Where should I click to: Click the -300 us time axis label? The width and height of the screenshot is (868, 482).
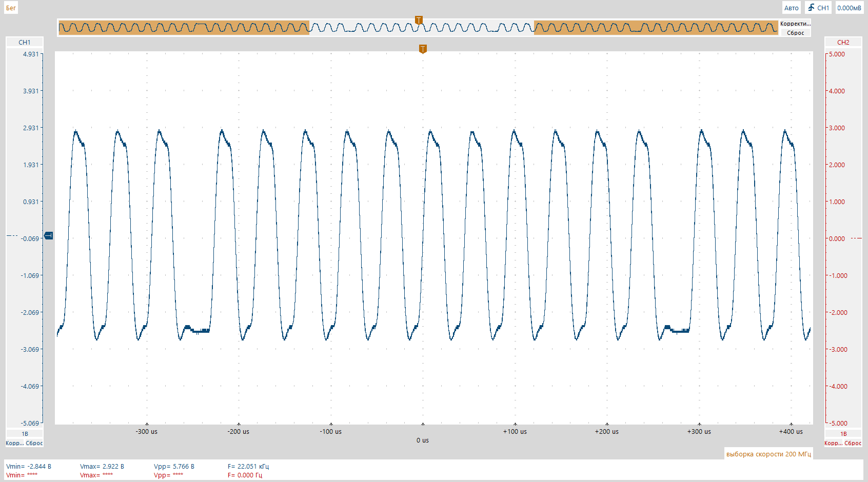147,431
